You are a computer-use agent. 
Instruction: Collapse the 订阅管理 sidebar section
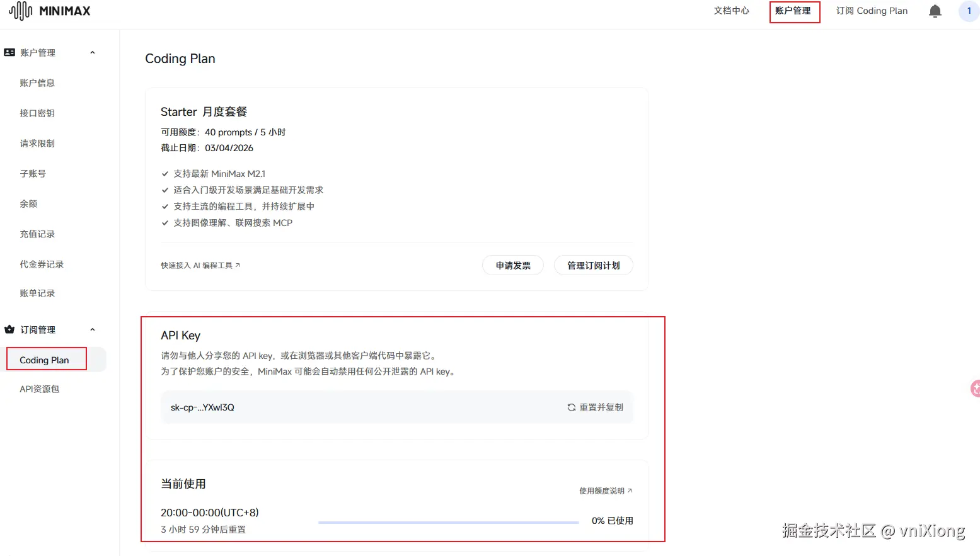tap(93, 329)
